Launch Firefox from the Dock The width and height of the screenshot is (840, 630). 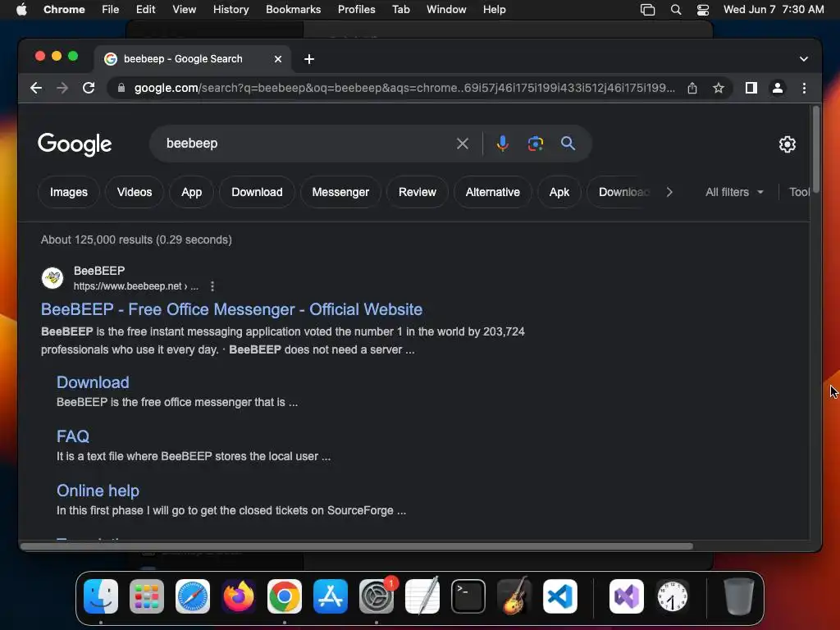(239, 596)
